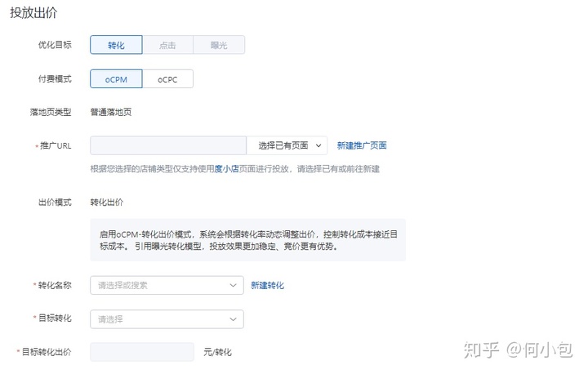Open the 度小店 link in hint
Screen dimensions: 588x374
point(226,169)
